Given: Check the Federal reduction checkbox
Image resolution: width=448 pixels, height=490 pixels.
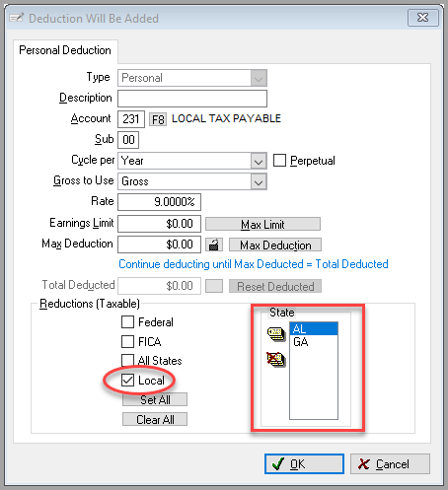Looking at the screenshot, I should pyautogui.click(x=127, y=322).
